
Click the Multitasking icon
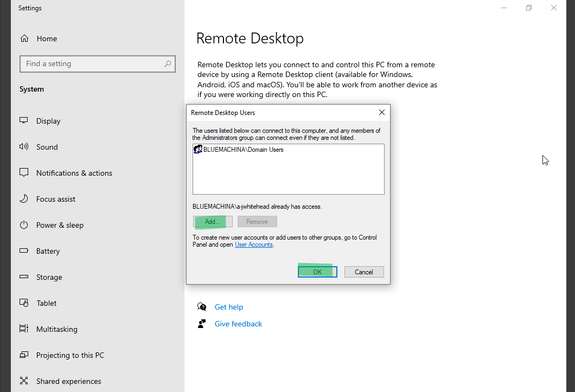coord(24,329)
